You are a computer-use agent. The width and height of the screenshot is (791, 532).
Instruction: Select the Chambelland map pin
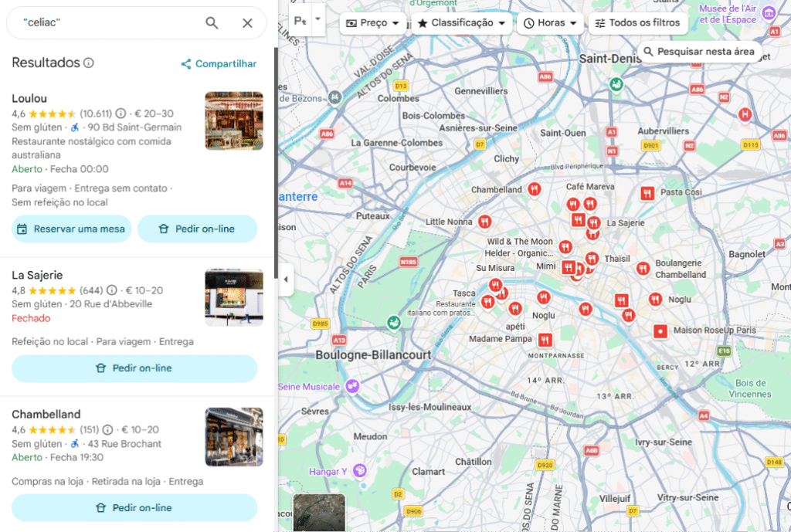tap(535, 188)
